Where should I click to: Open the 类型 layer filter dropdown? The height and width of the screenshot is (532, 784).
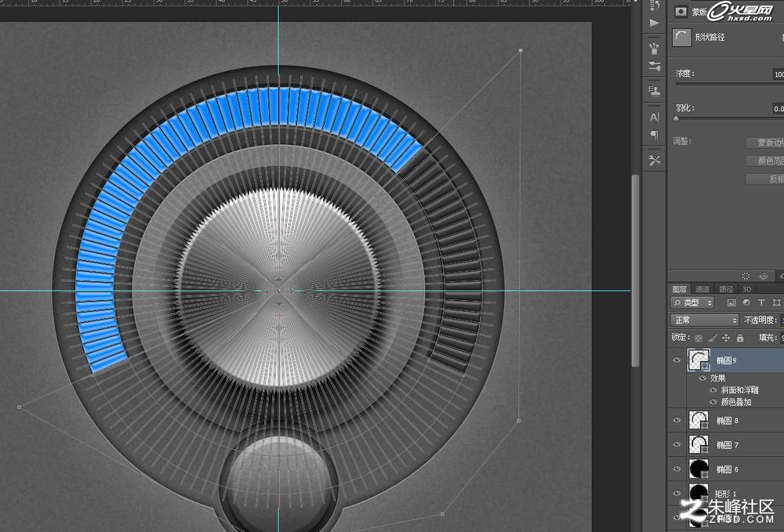692,302
